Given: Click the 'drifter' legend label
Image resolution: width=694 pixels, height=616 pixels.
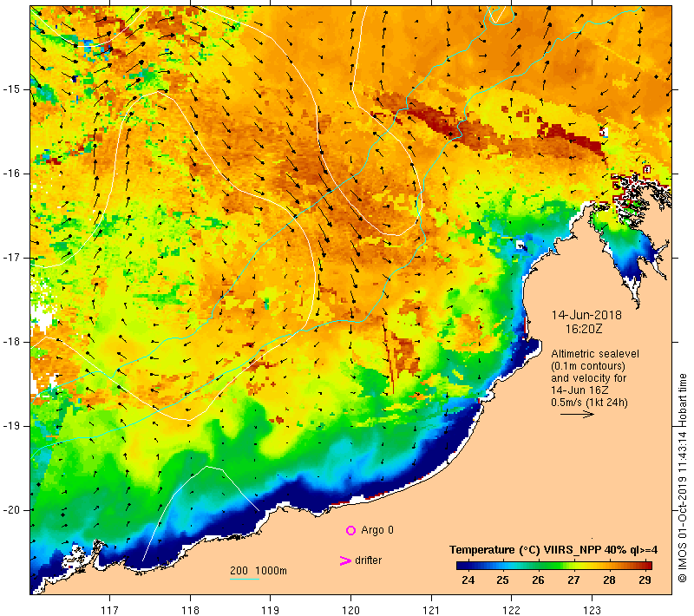Looking at the screenshot, I should click(x=368, y=560).
